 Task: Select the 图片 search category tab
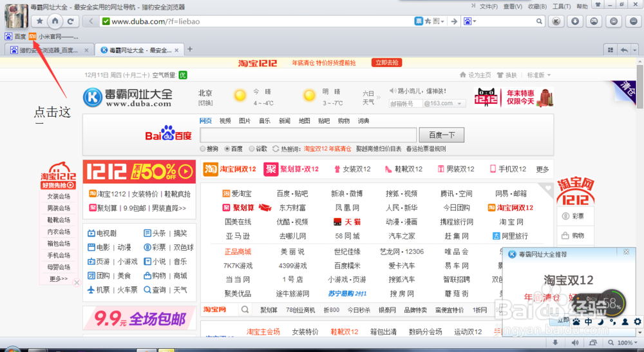tap(245, 121)
